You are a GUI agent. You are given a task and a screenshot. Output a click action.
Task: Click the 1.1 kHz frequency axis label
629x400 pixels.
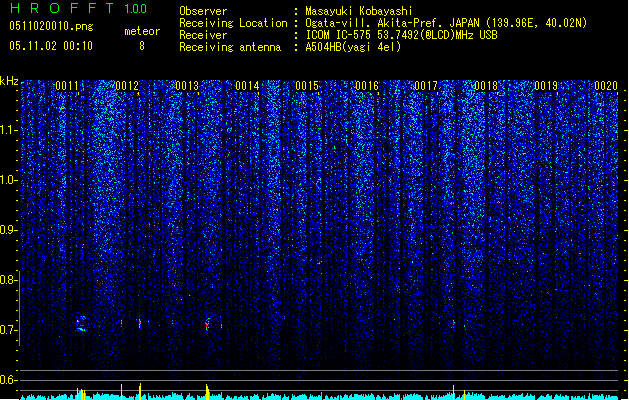[x=8, y=130]
